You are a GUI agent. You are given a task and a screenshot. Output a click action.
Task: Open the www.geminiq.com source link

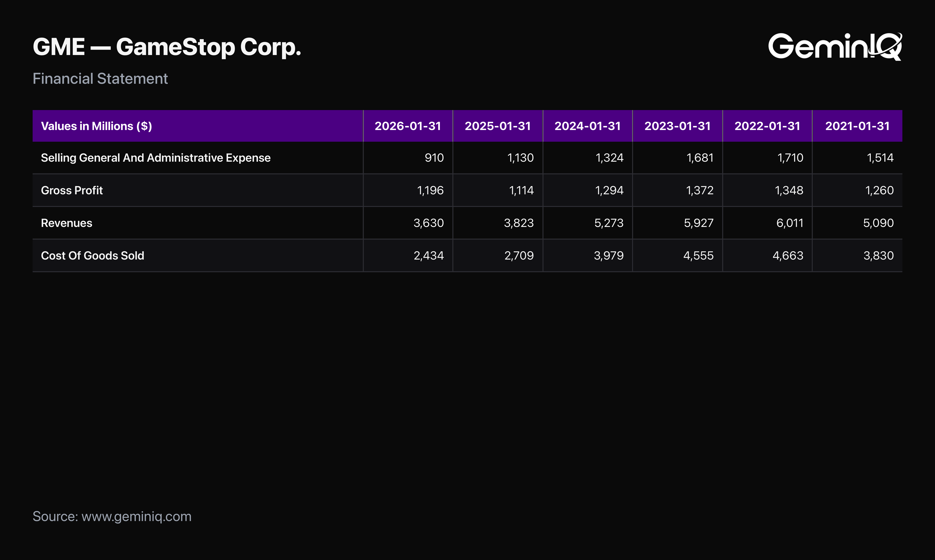point(137,517)
